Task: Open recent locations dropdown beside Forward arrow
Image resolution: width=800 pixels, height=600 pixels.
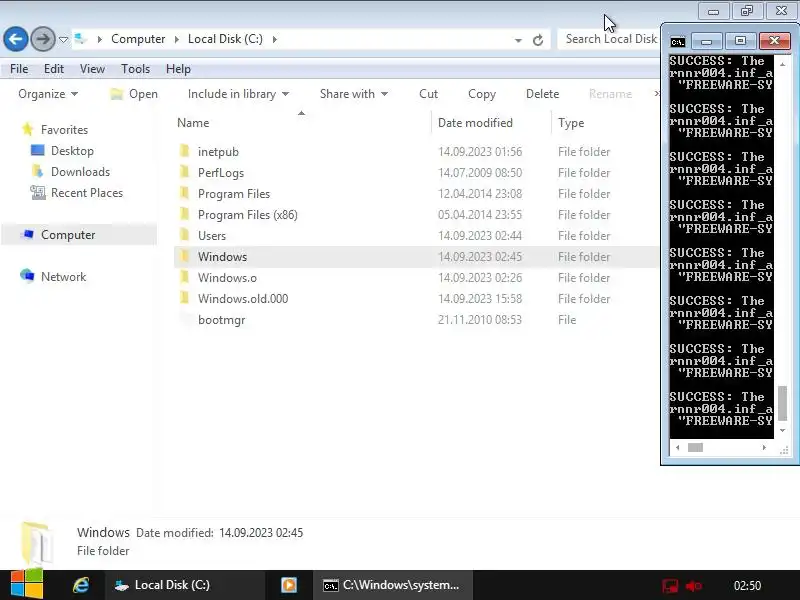Action: (63, 39)
